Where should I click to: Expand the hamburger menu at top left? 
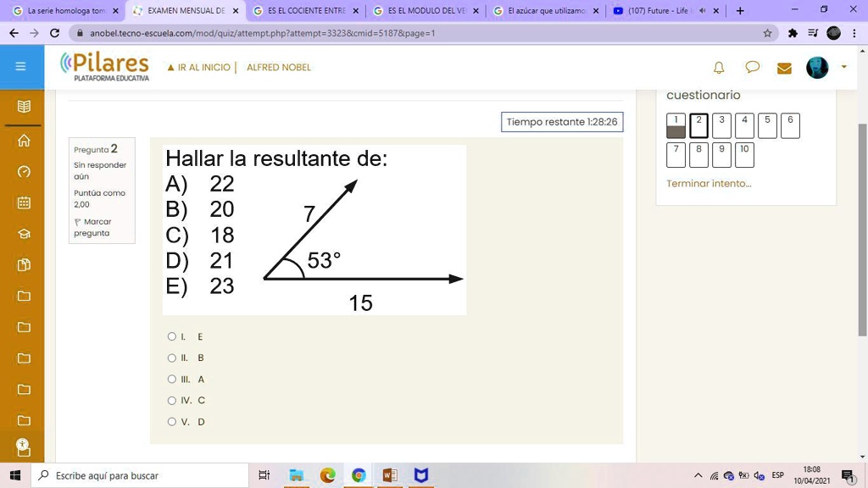pyautogui.click(x=21, y=66)
